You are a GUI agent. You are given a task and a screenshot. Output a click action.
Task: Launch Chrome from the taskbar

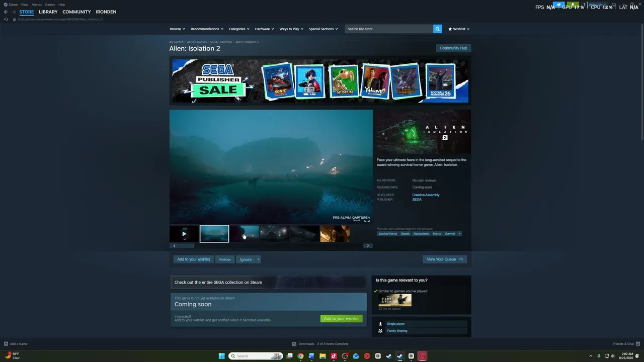(x=300, y=356)
